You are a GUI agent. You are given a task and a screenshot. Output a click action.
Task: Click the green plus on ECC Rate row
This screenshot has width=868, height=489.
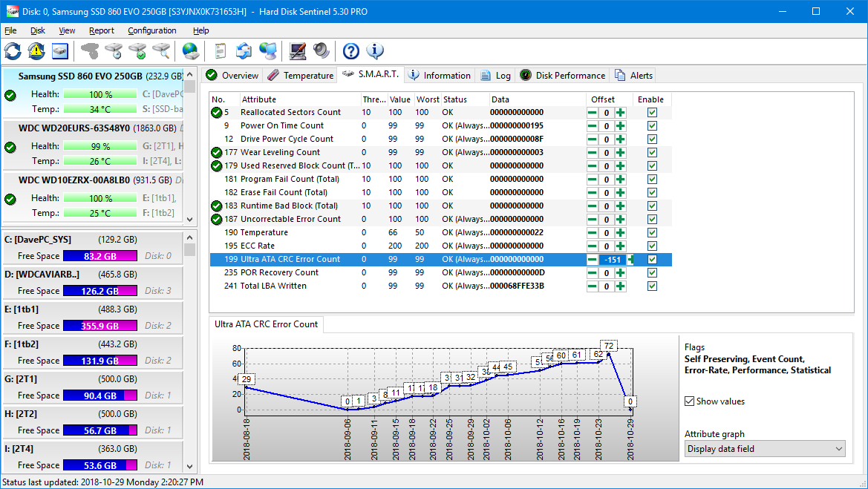point(621,246)
